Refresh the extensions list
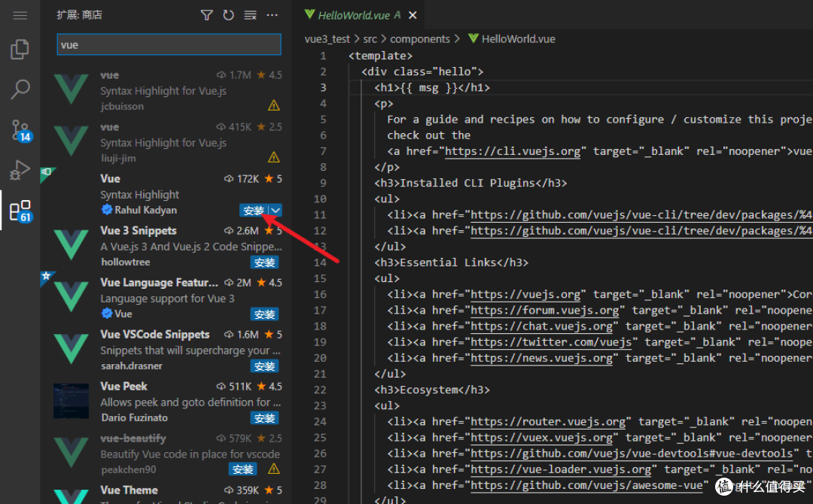Screen dimensions: 813x504 click(x=228, y=14)
